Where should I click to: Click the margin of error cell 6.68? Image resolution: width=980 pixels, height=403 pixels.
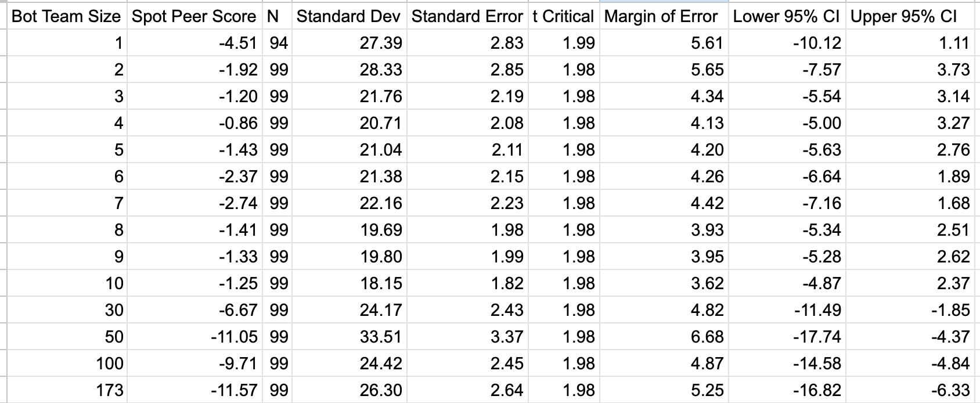tap(664, 337)
